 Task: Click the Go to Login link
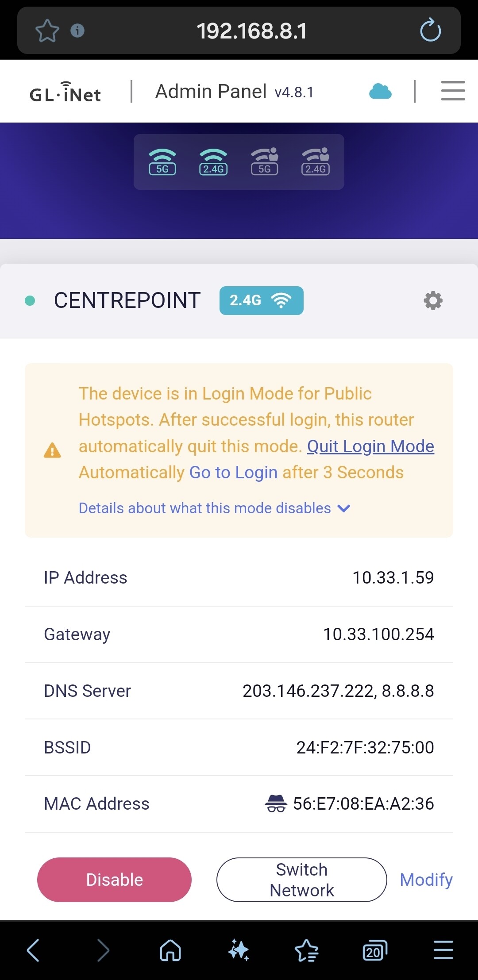[233, 473]
